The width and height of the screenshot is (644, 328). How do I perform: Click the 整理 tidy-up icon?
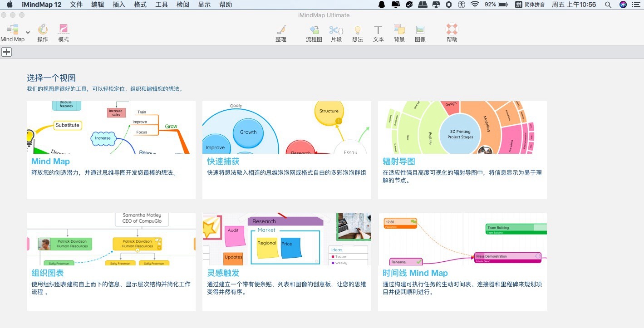pos(281,30)
